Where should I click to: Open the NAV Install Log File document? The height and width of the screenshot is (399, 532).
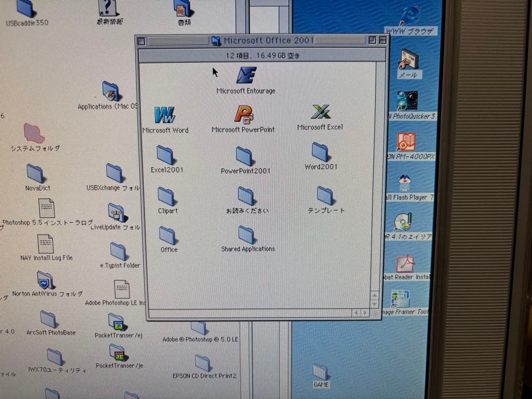46,244
